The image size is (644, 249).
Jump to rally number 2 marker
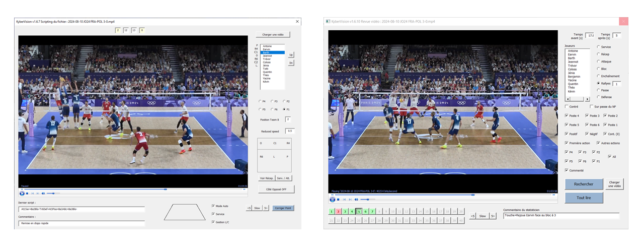[x=338, y=211]
